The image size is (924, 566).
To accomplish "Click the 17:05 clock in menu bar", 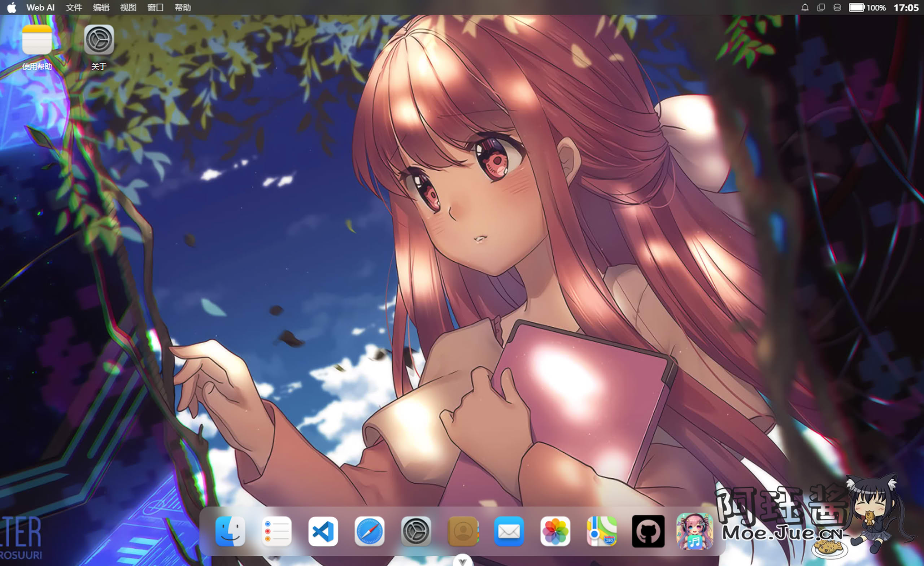I will click(906, 8).
